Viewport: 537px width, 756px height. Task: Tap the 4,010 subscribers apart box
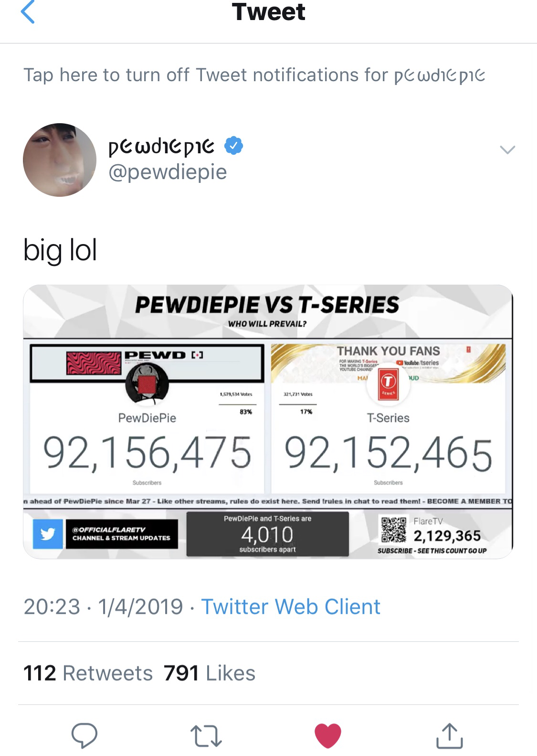267,534
